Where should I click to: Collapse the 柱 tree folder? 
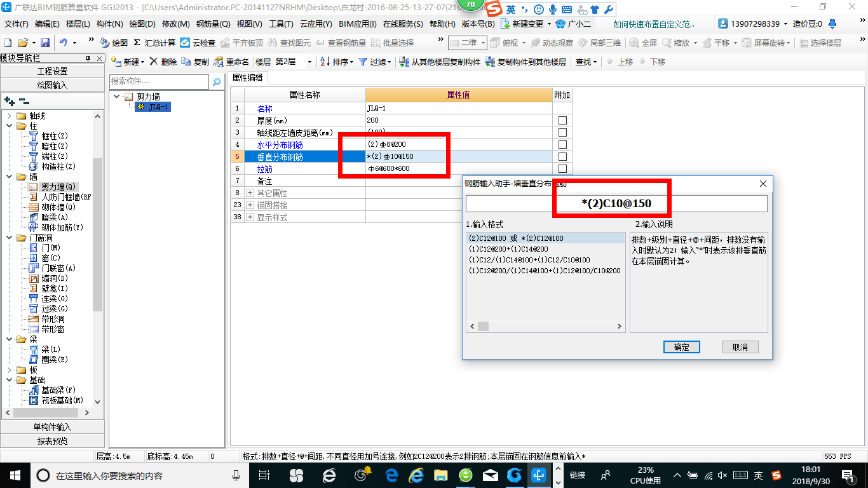pos(9,126)
